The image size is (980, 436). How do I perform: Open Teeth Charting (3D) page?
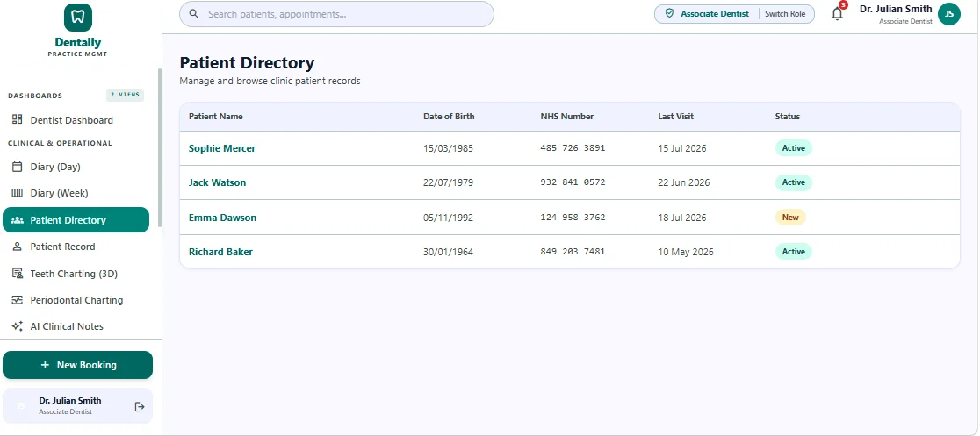[76, 274]
